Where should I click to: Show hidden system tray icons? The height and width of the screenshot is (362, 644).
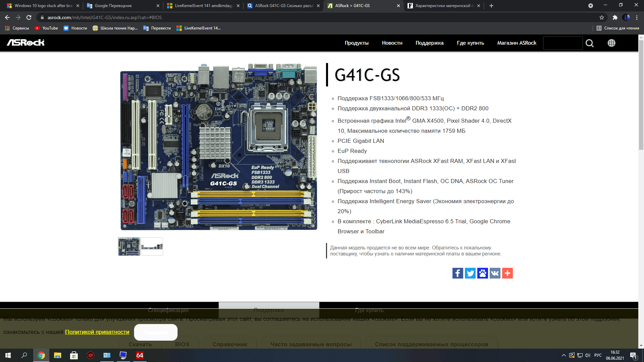[563, 355]
